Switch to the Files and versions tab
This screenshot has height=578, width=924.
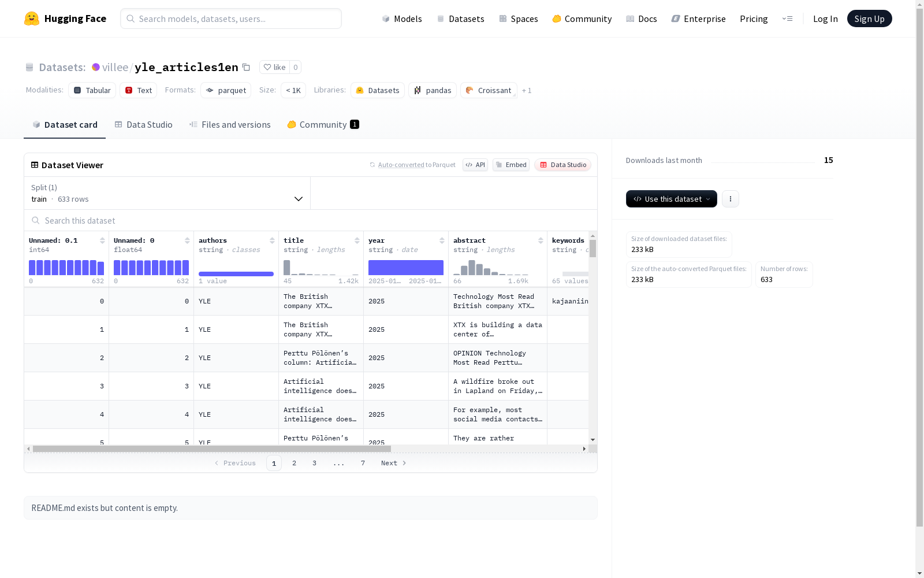(x=230, y=125)
